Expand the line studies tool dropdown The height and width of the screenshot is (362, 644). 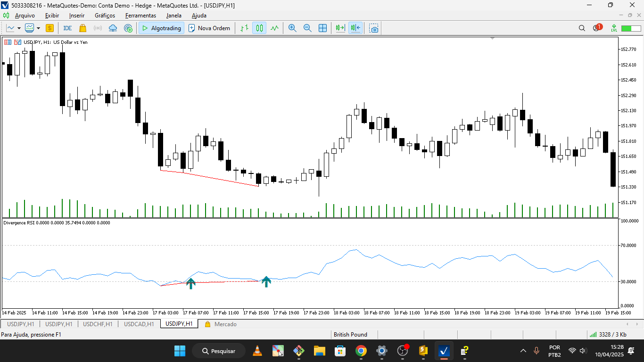pyautogui.click(x=18, y=28)
